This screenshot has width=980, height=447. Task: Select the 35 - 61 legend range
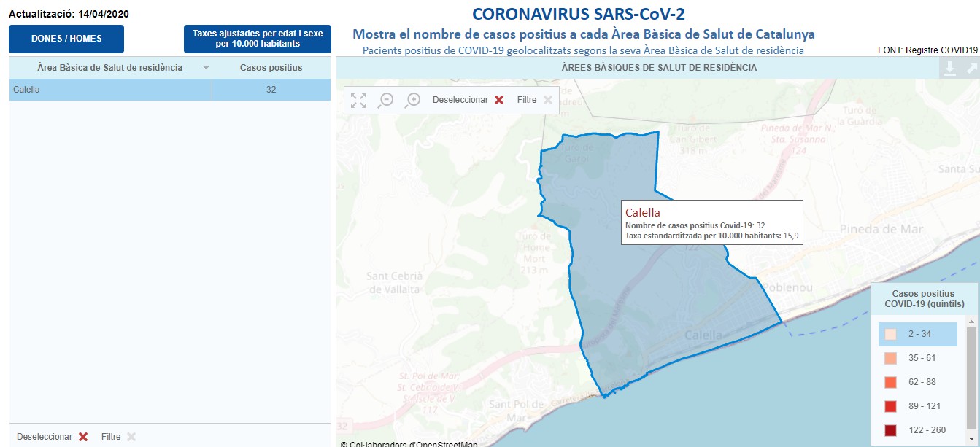pos(921,358)
